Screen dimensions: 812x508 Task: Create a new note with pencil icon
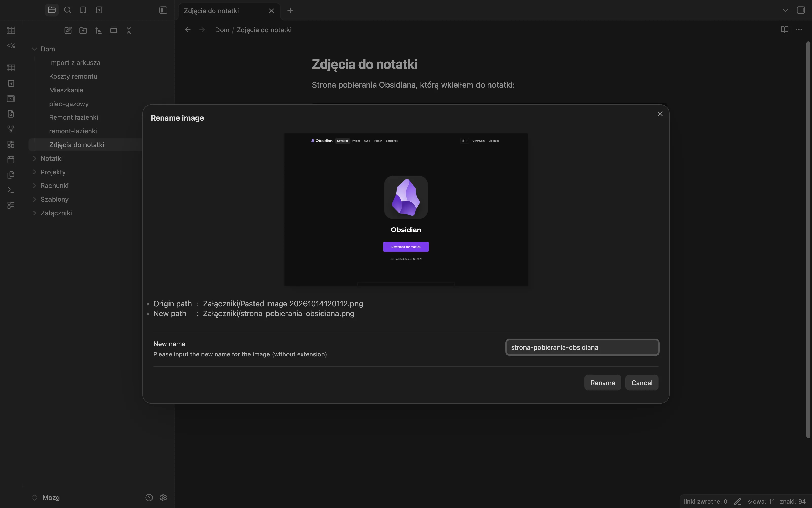[68, 30]
